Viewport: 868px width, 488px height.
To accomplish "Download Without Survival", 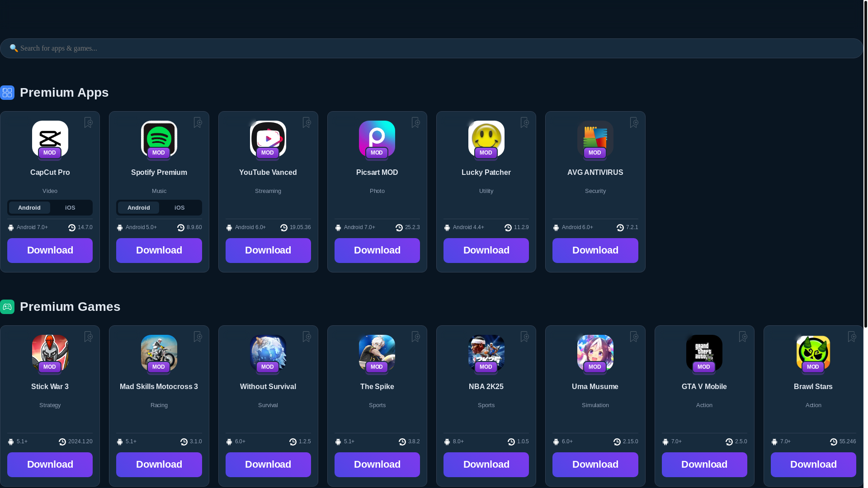I will point(268,465).
